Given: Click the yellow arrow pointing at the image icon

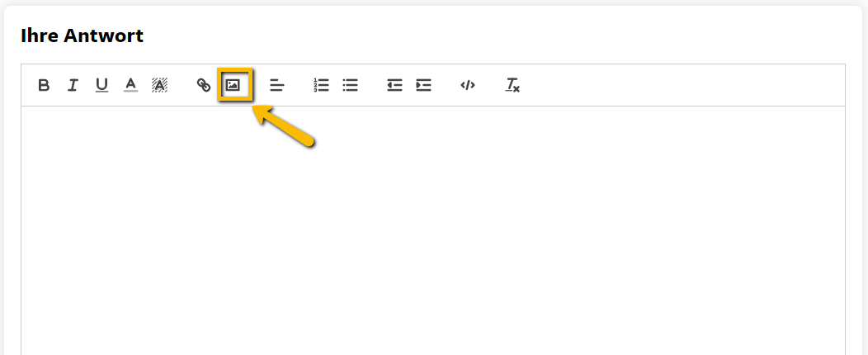Looking at the screenshot, I should click(x=284, y=125).
